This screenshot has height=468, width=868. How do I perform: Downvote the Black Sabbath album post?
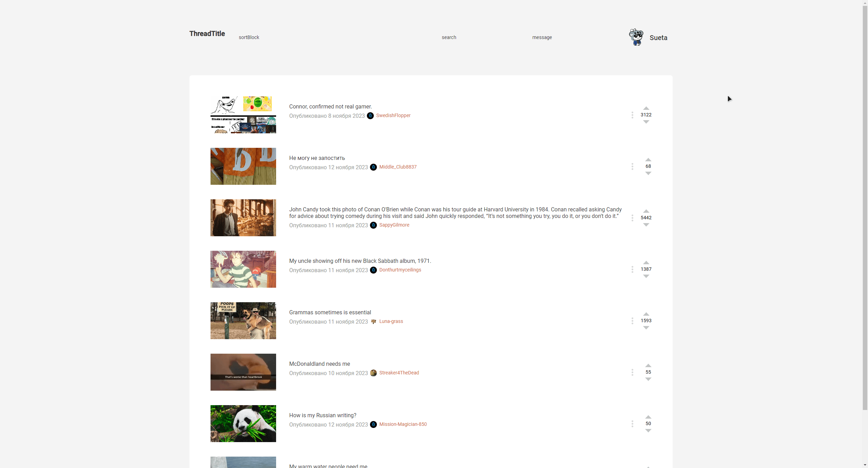tap(646, 276)
